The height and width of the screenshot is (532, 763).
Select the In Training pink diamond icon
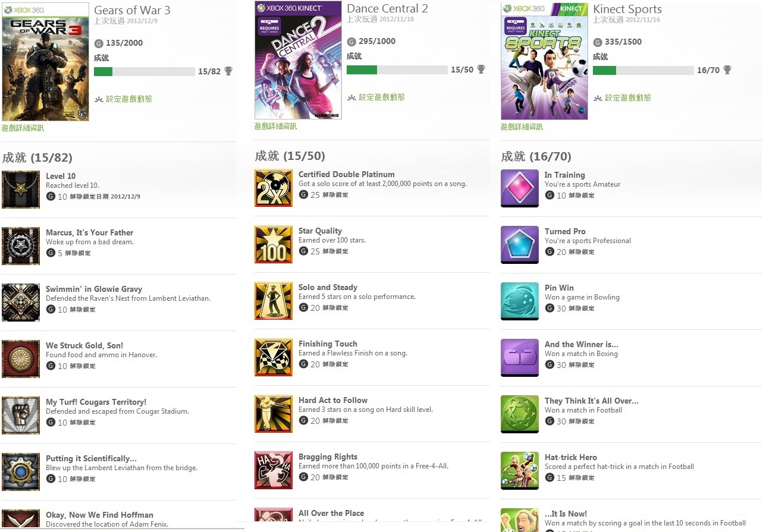tap(520, 188)
